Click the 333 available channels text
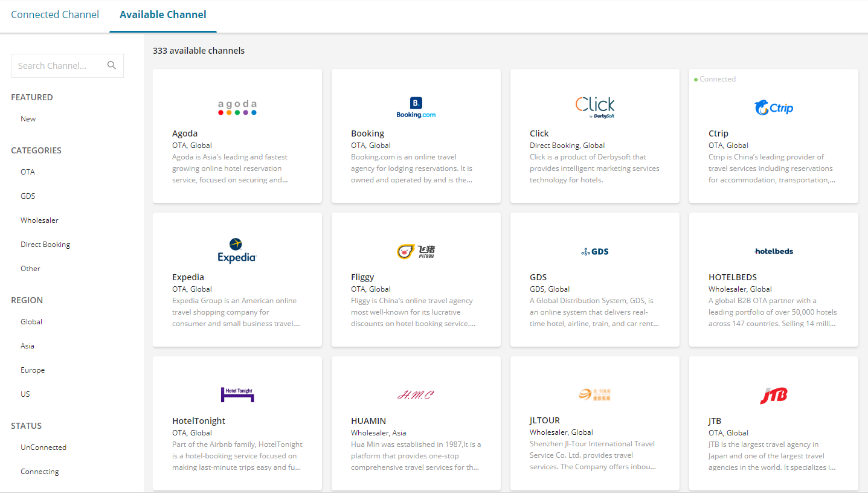Screen dimensions: 868x494 coord(199,51)
